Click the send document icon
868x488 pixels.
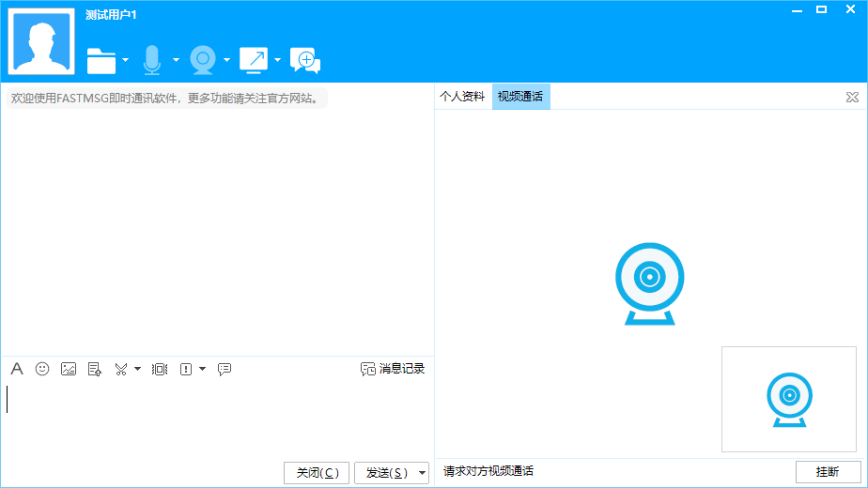pos(95,369)
